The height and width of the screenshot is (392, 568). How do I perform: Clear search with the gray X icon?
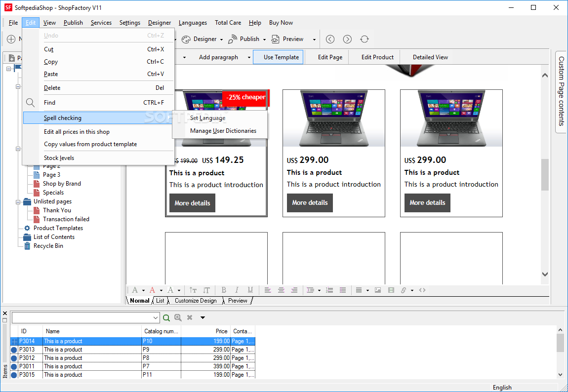click(190, 317)
